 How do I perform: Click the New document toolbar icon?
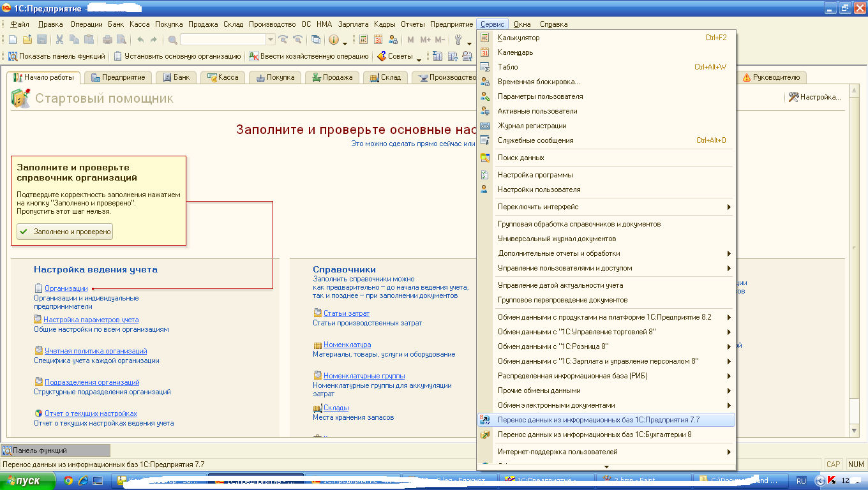pyautogui.click(x=13, y=39)
